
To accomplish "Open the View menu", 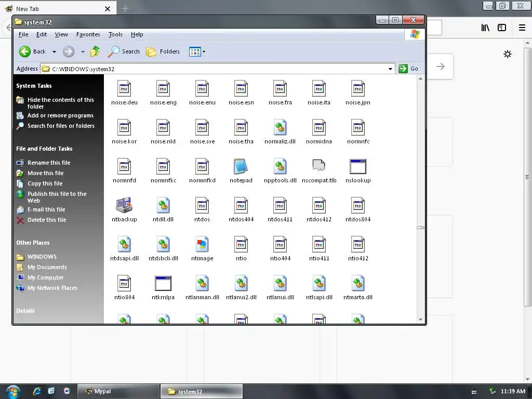I will pos(61,34).
